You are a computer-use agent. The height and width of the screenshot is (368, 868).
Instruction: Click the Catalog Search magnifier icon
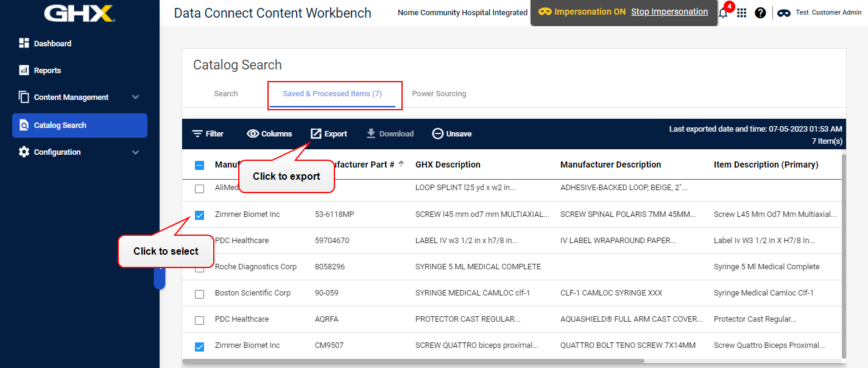tap(24, 125)
